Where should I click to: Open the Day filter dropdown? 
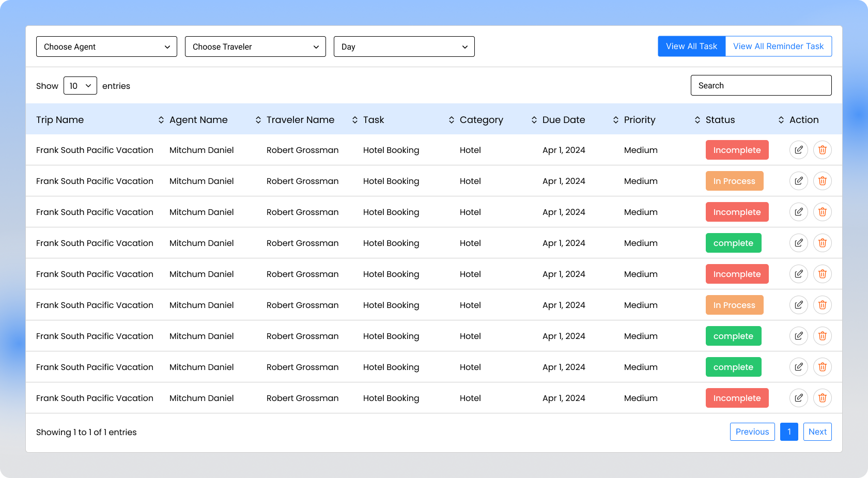(404, 47)
